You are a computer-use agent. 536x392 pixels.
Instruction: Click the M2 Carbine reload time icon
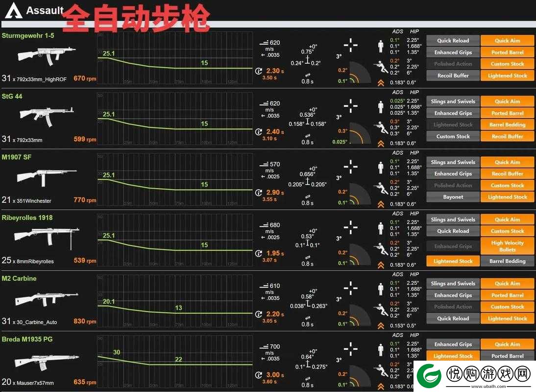coord(259,314)
